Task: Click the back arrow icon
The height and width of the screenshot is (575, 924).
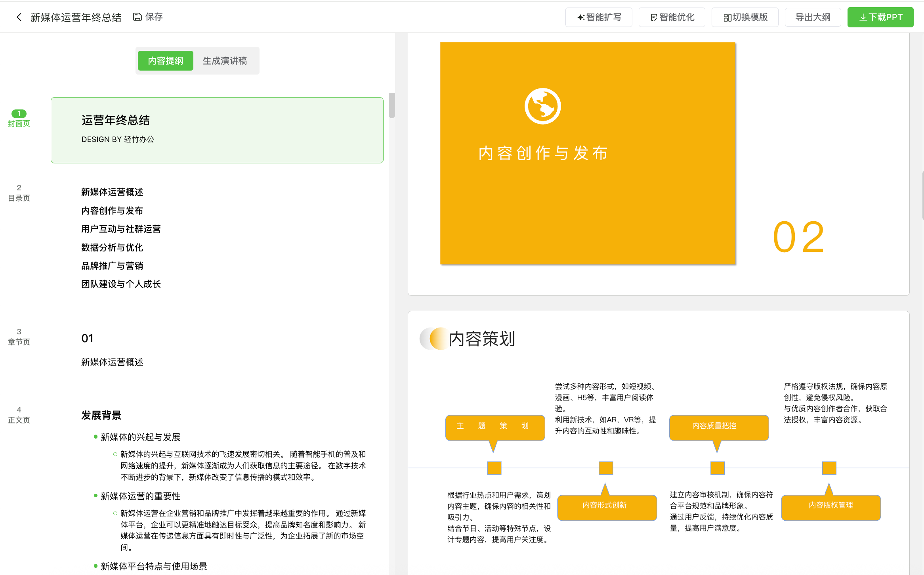Action: point(19,17)
